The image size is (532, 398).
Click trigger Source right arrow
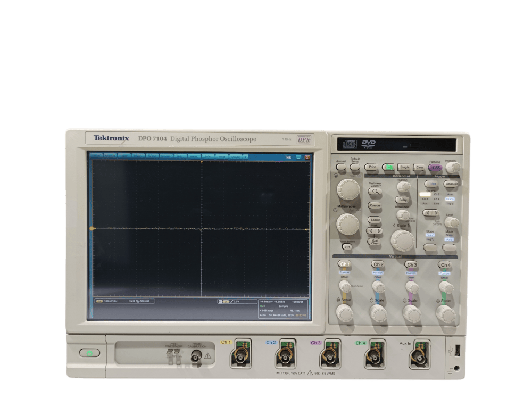coord(435,213)
